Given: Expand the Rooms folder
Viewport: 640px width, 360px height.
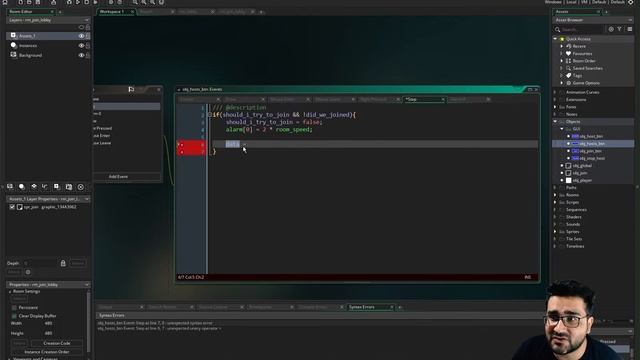Looking at the screenshot, I should (x=555, y=195).
